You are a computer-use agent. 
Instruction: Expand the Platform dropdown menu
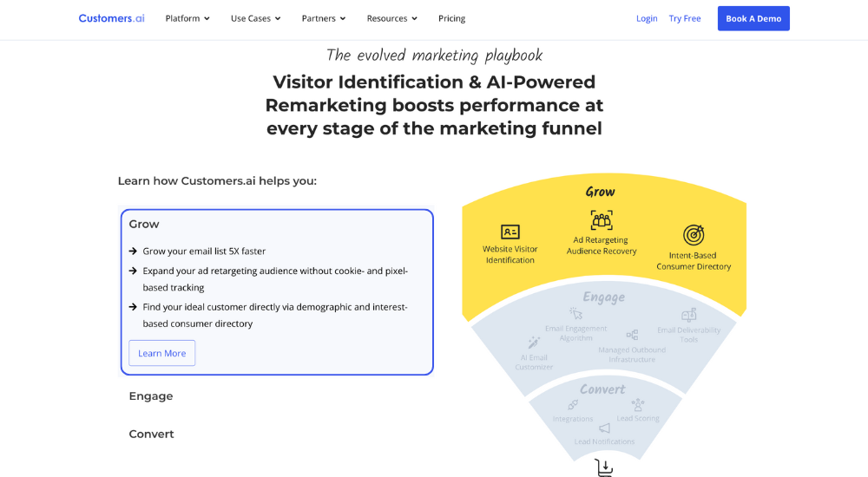187,18
